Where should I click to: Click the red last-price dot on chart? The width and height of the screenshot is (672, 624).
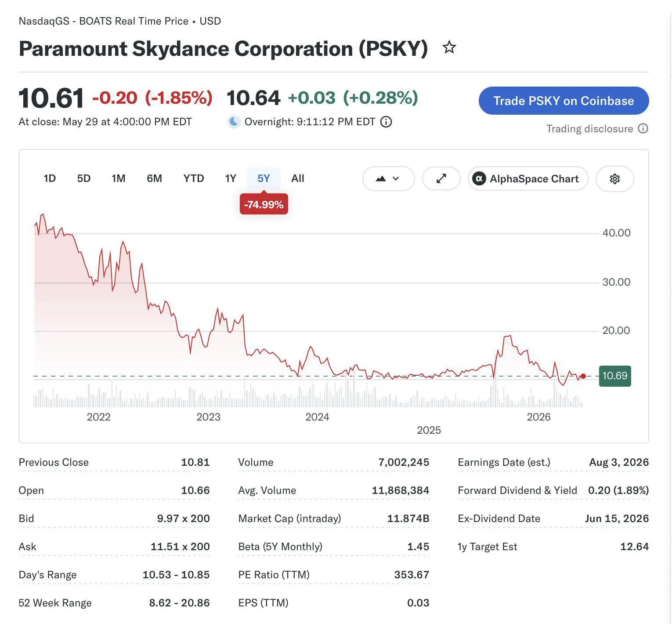tap(583, 376)
